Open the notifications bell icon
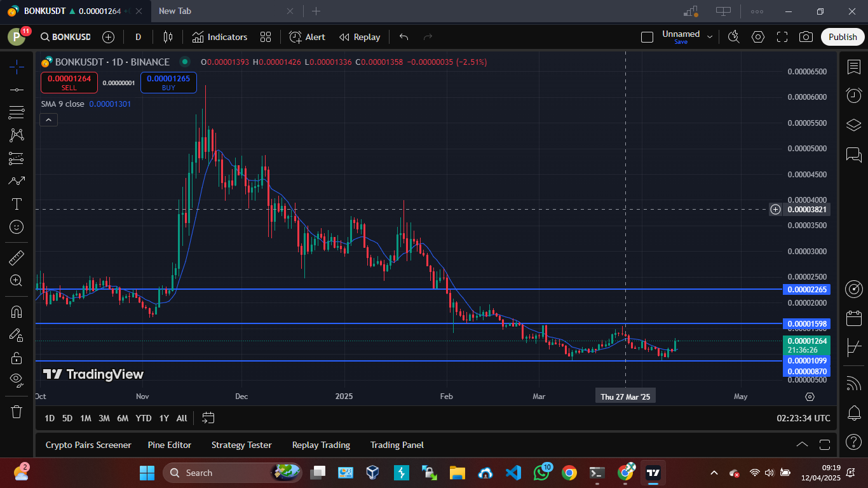The image size is (868, 488). coord(853,412)
